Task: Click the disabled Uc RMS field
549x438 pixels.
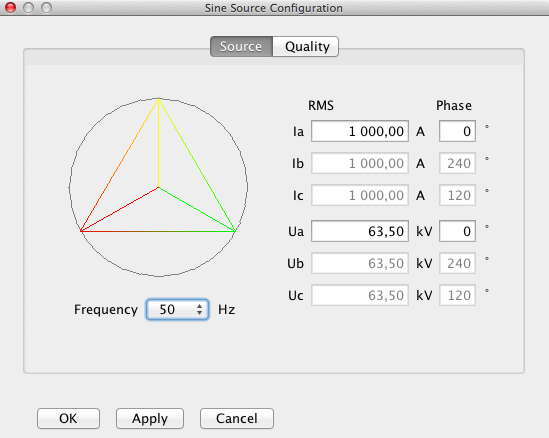Action: 360,295
